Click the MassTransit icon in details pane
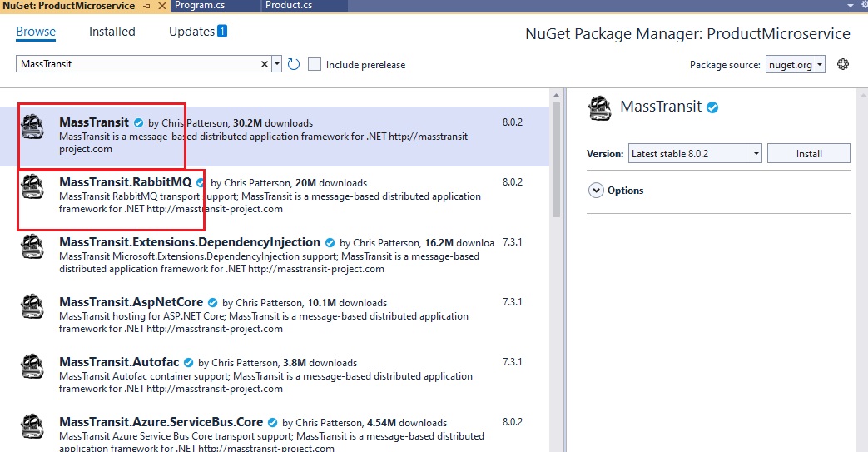Screen dimensions: 868x452 pos(599,107)
